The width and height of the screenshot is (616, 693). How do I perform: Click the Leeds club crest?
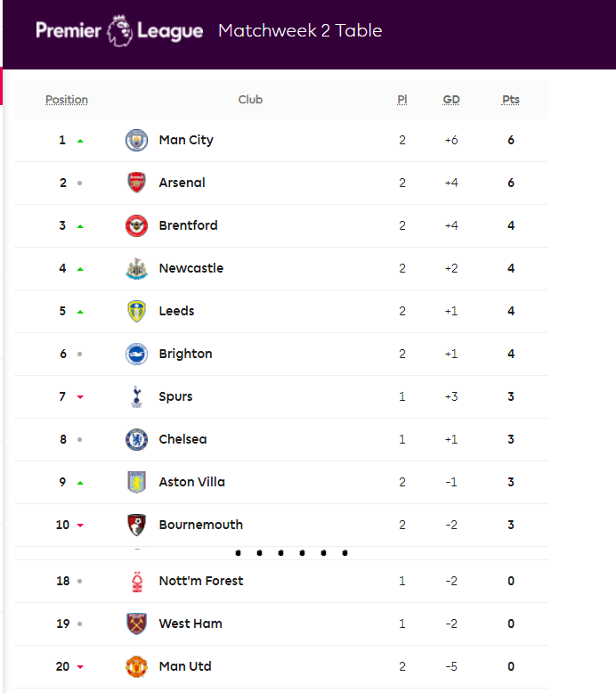point(136,311)
